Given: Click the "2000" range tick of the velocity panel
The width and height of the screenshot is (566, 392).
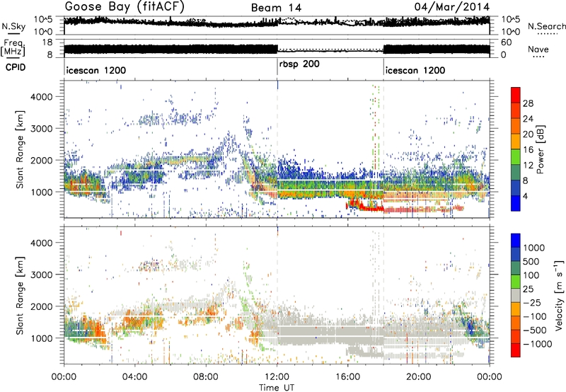Looking at the screenshot, I should click(41, 306).
